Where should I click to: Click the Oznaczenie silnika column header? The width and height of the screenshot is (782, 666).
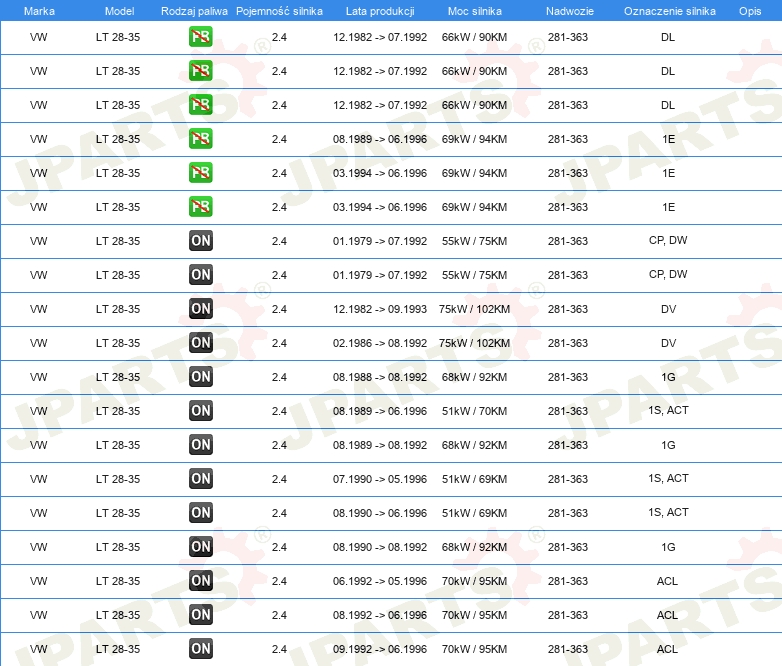[x=670, y=11]
